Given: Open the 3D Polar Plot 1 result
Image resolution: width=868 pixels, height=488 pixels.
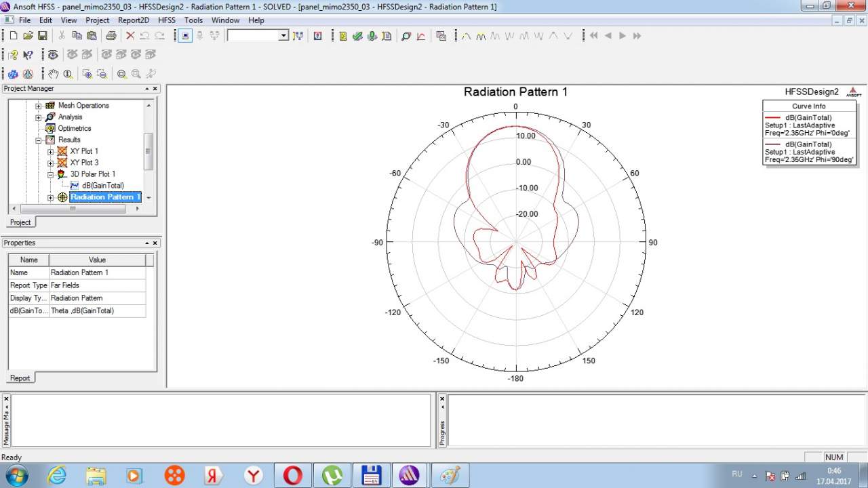Looking at the screenshot, I should (92, 174).
